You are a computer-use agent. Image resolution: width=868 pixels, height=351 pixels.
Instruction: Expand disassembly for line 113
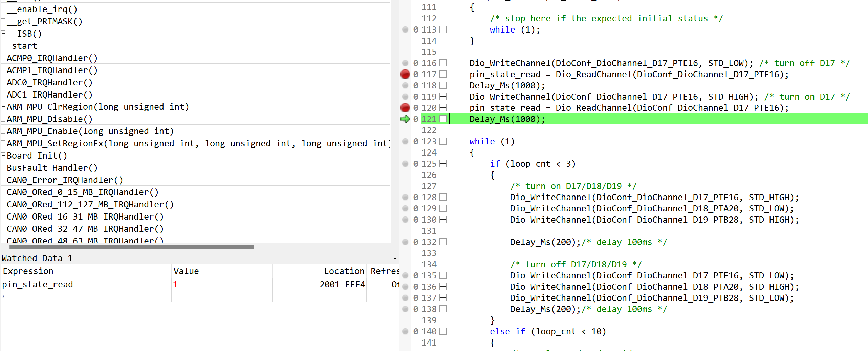(443, 29)
